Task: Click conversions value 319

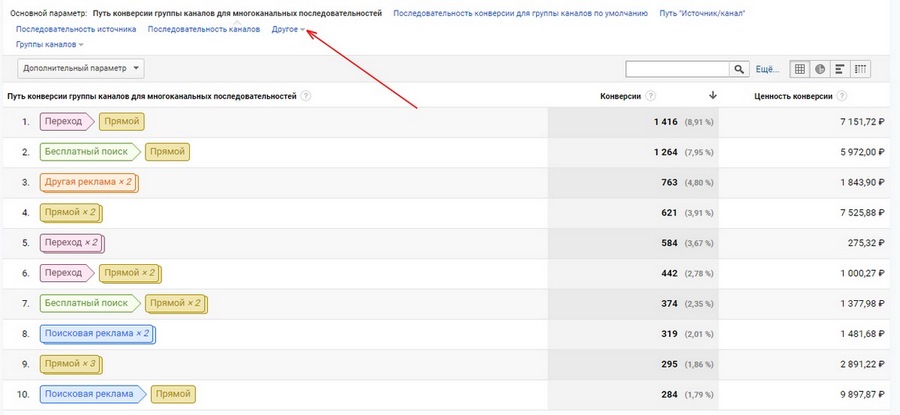Action: click(670, 334)
